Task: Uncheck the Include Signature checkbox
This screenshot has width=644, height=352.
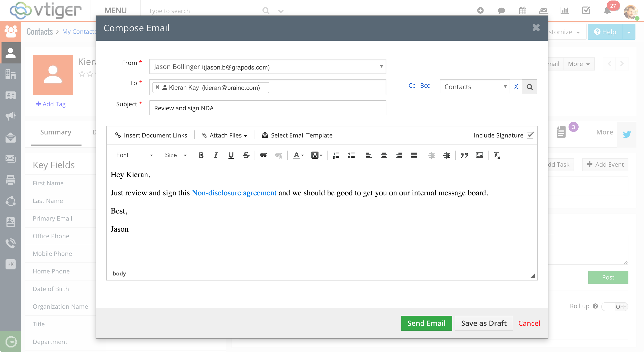Action: point(530,135)
